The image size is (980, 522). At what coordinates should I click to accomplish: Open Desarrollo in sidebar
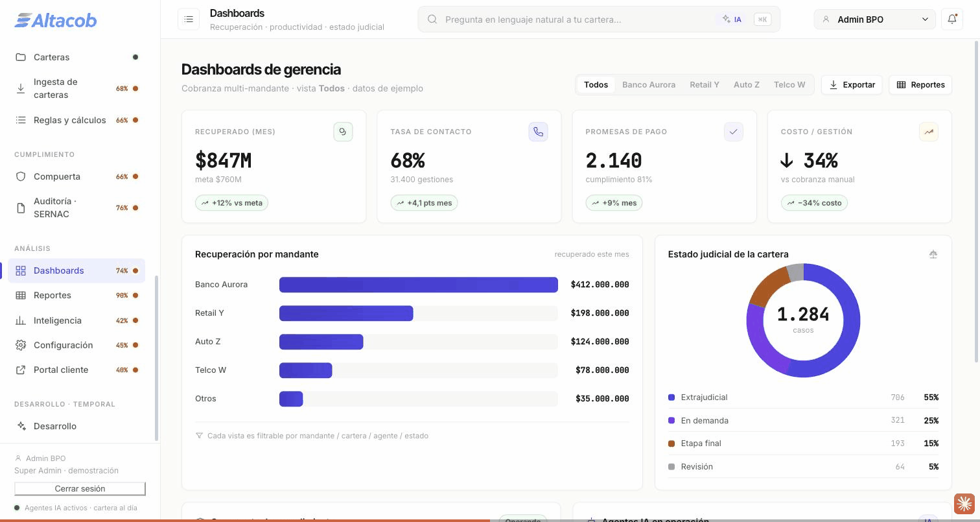coord(76,426)
